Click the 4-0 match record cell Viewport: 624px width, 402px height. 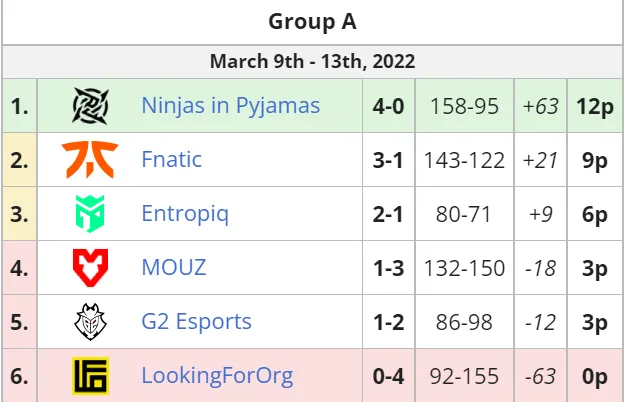tap(388, 106)
